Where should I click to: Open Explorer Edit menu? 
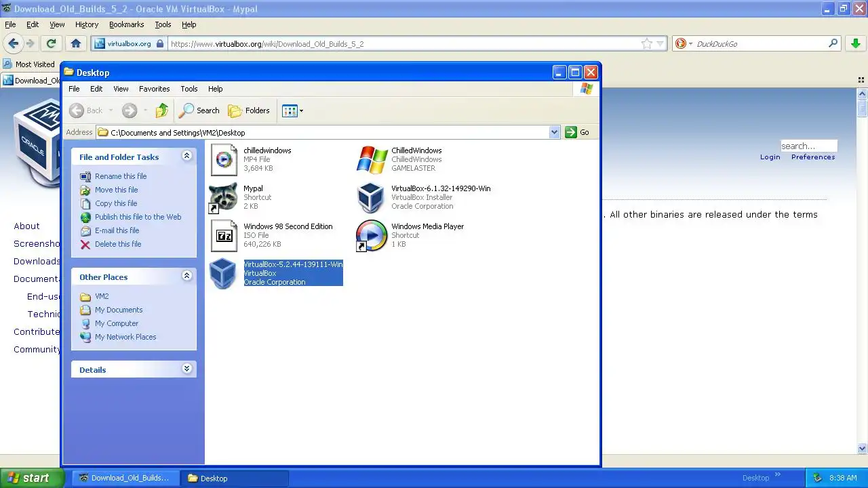click(96, 89)
